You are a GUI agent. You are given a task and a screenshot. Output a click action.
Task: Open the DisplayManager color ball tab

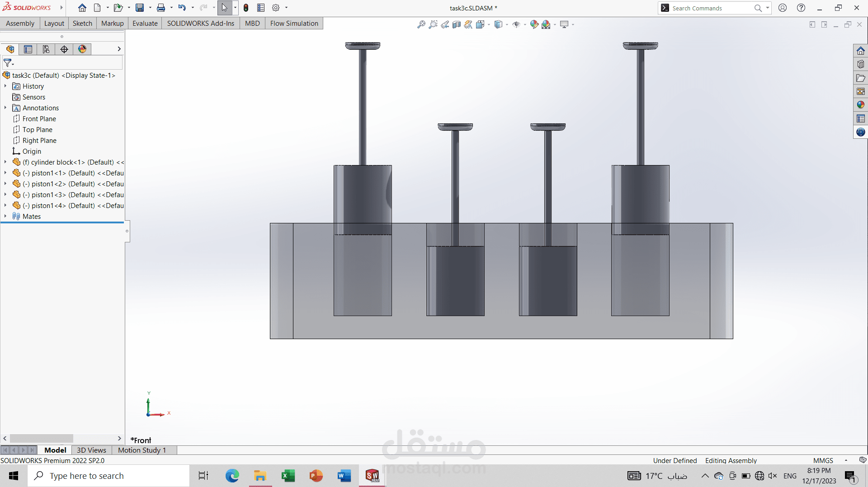pyautogui.click(x=82, y=49)
